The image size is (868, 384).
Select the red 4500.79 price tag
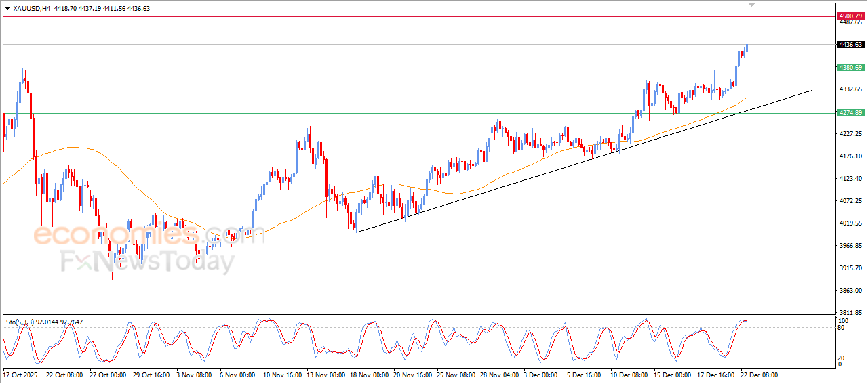click(x=850, y=16)
